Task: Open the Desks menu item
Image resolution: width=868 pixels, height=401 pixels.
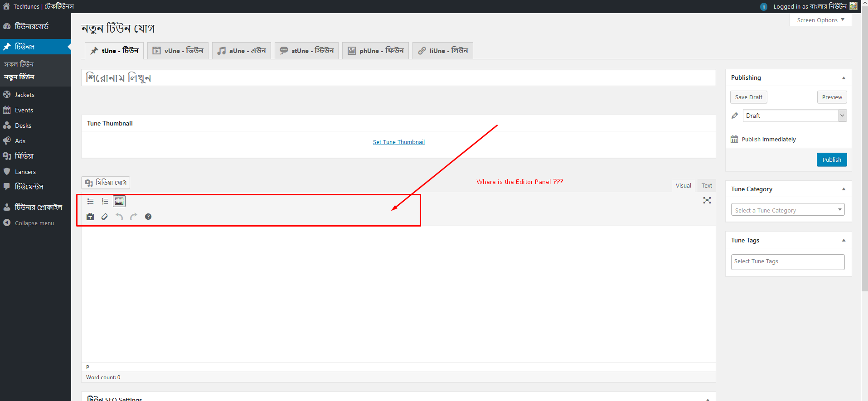Action: click(x=35, y=126)
